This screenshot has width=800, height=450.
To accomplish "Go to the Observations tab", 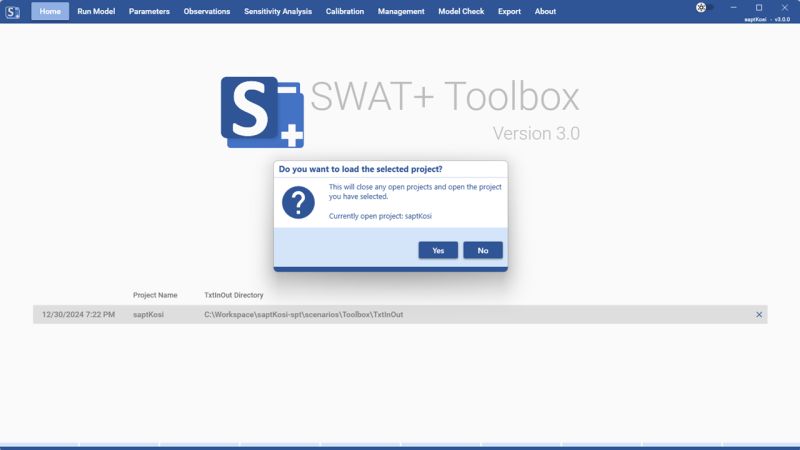I will (207, 11).
